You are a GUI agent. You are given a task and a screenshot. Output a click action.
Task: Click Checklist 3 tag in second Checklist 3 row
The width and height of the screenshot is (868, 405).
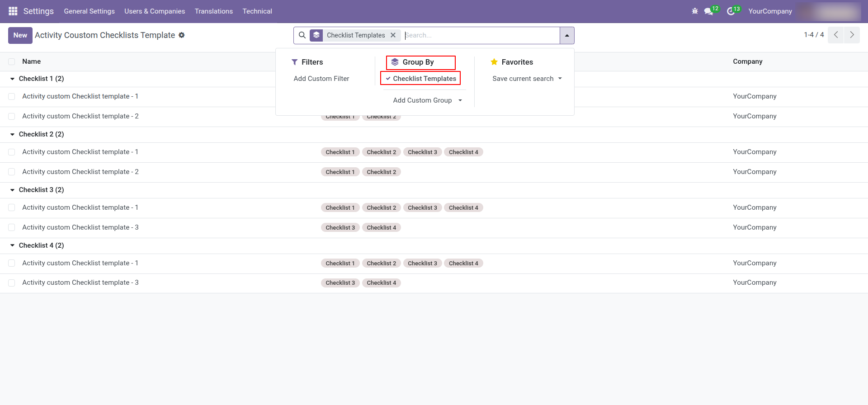click(340, 228)
